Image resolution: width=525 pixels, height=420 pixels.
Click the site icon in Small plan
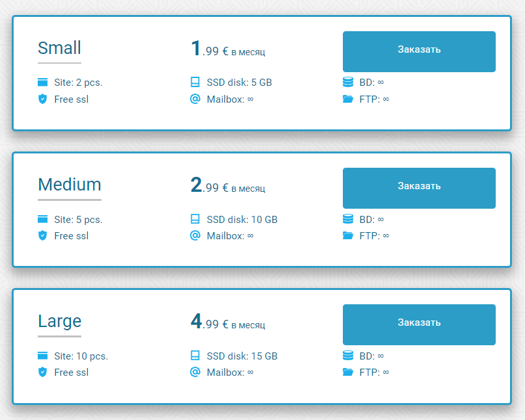tap(43, 83)
